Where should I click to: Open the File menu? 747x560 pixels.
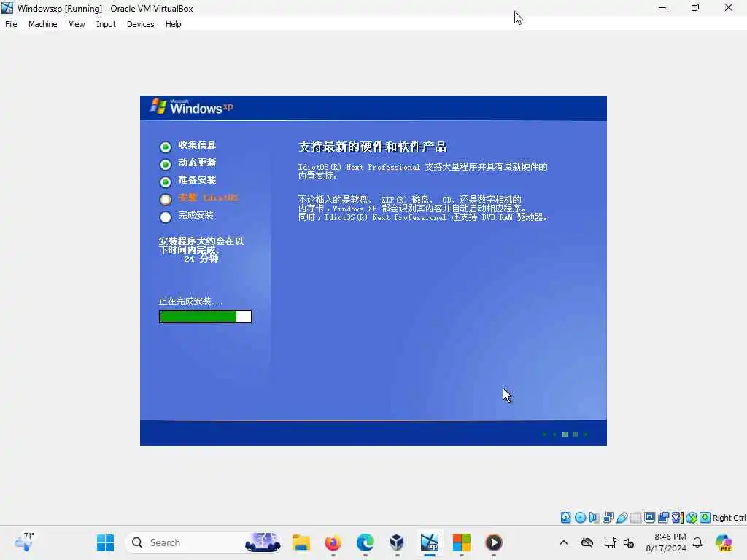click(11, 24)
